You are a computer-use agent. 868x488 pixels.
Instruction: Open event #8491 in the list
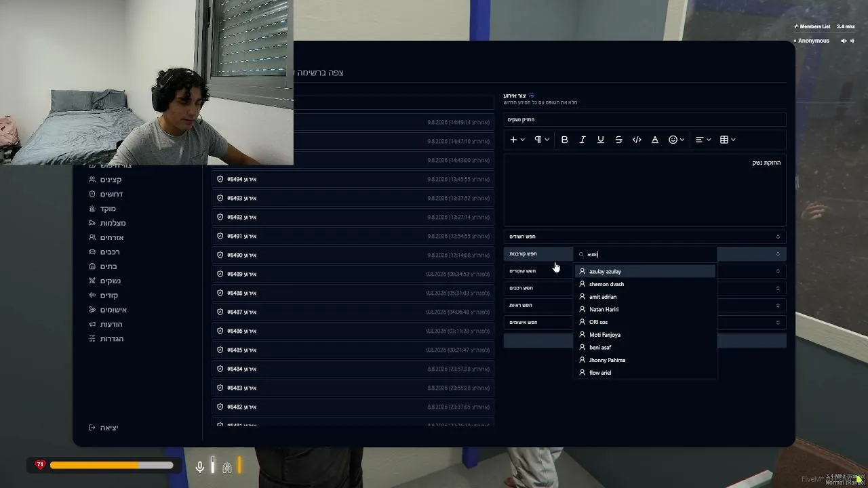click(353, 236)
